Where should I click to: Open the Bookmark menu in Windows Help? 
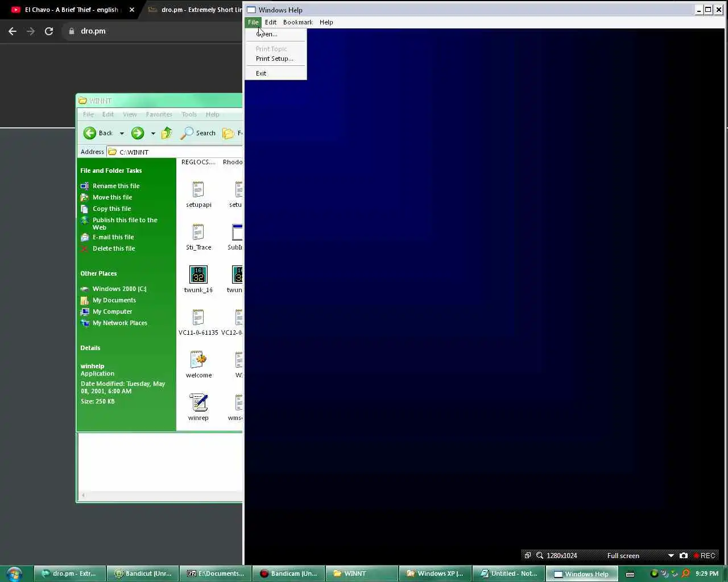click(298, 22)
